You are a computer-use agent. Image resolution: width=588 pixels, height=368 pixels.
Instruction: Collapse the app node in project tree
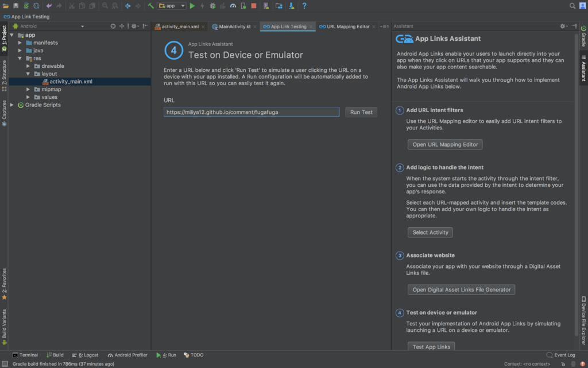[x=12, y=35]
